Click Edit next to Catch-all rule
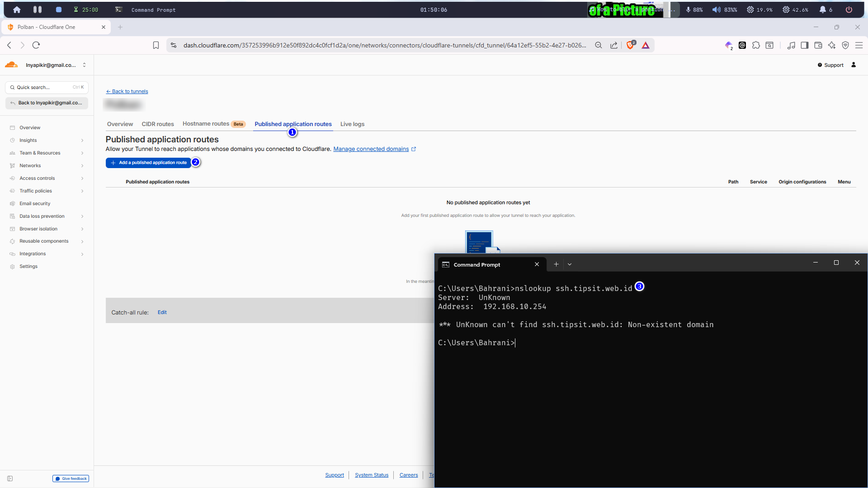Screen dimensions: 868x488 point(162,312)
